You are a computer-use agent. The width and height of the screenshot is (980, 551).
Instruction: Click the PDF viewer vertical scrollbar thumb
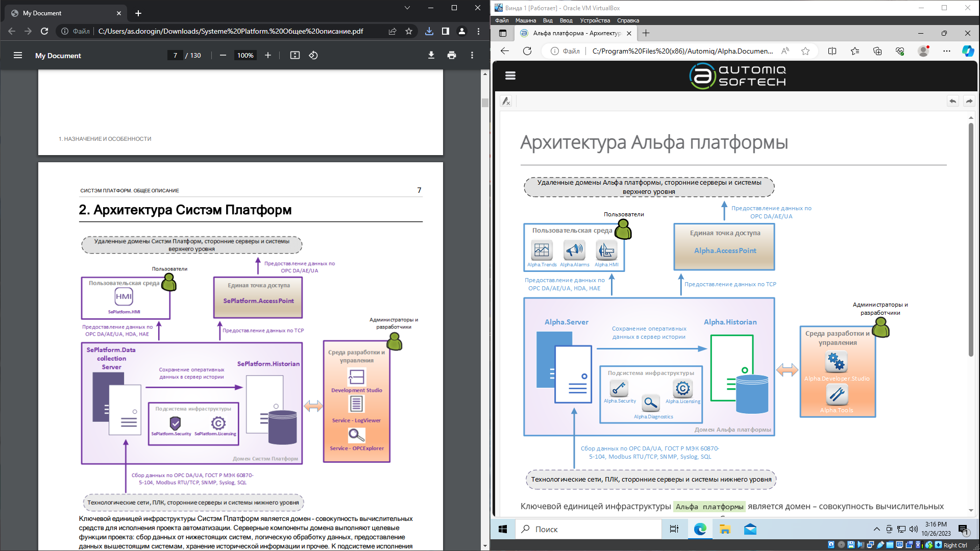coord(485,102)
